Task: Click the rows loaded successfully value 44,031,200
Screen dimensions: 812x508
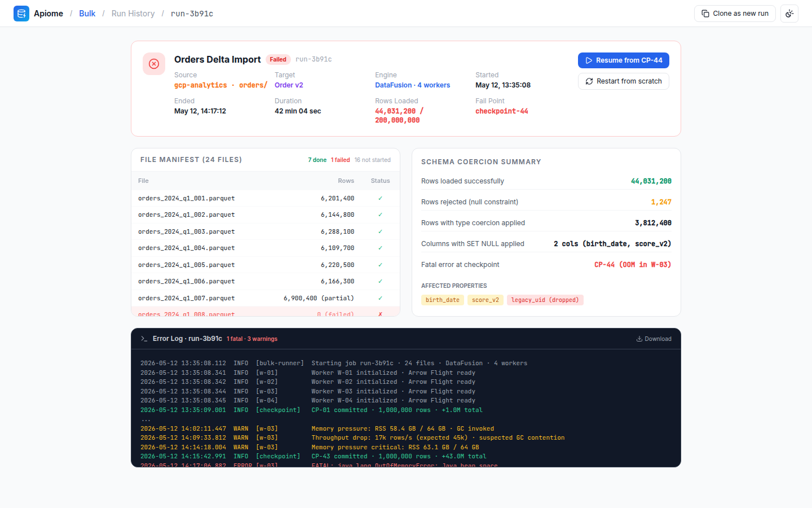Action: pyautogui.click(x=651, y=181)
